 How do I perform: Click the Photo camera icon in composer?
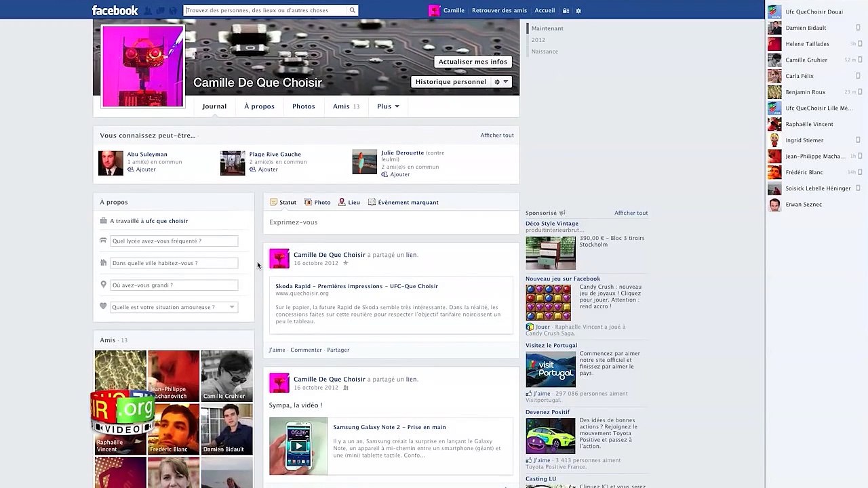[308, 202]
